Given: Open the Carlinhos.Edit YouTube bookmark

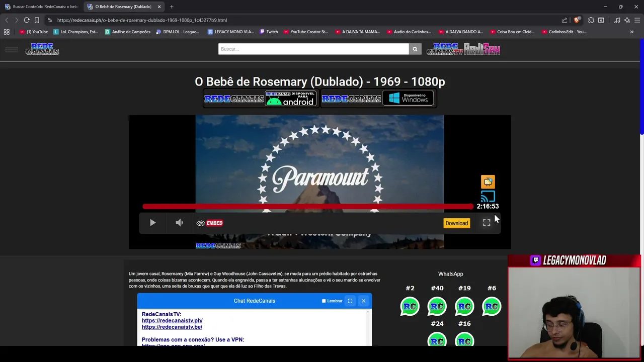Looking at the screenshot, I should coord(564,32).
